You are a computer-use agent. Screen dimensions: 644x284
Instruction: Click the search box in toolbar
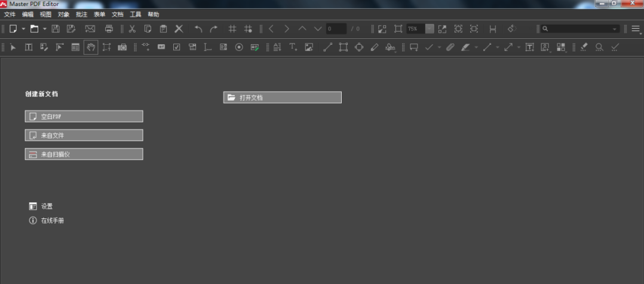[x=580, y=29]
